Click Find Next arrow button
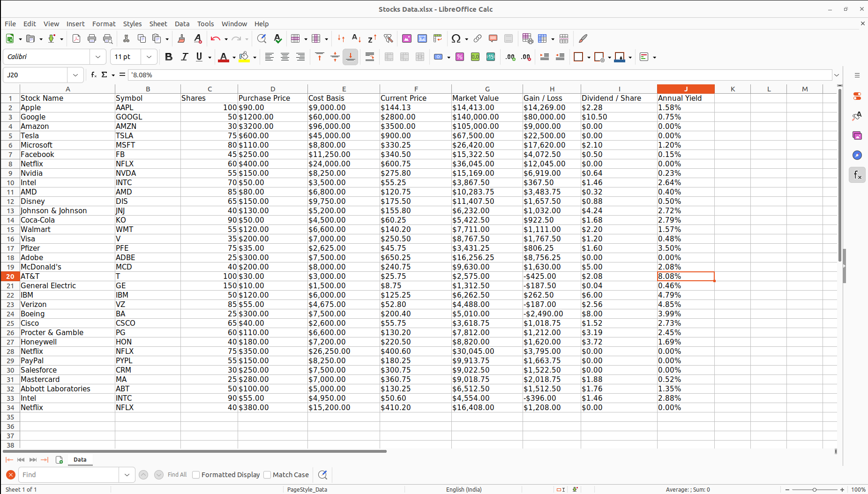868x494 pixels. pyautogui.click(x=159, y=475)
